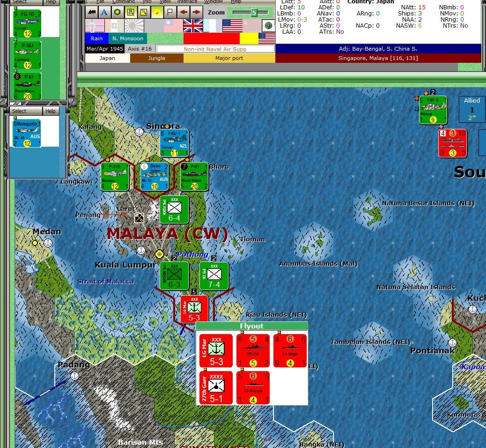
Task: Toggle the Japanese rising sun flag
Action: tap(134, 26)
